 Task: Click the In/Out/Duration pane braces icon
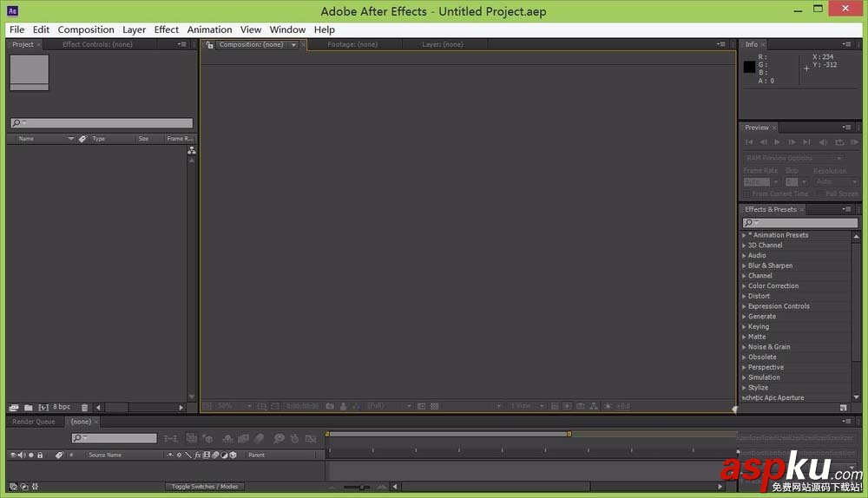point(36,487)
